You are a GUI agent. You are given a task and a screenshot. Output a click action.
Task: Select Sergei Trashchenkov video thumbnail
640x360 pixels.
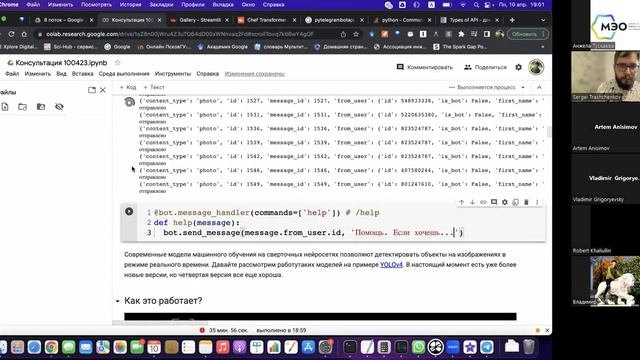pos(605,76)
